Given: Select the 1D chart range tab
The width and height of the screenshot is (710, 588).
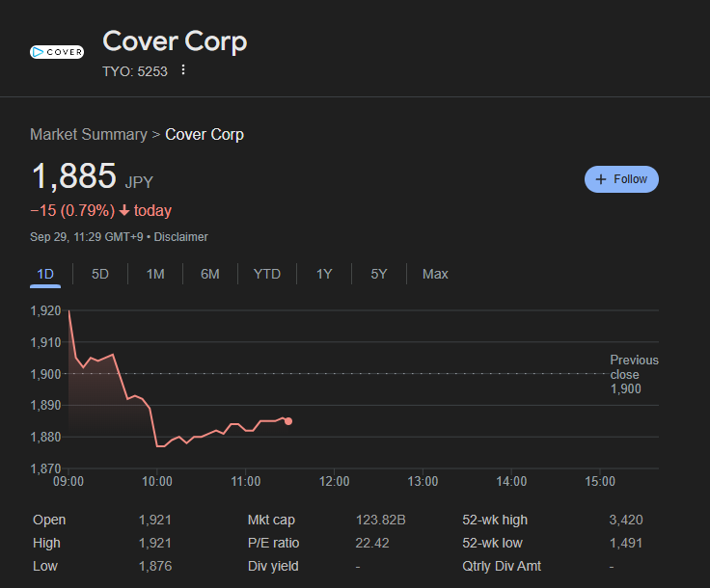Looking at the screenshot, I should (x=45, y=274).
